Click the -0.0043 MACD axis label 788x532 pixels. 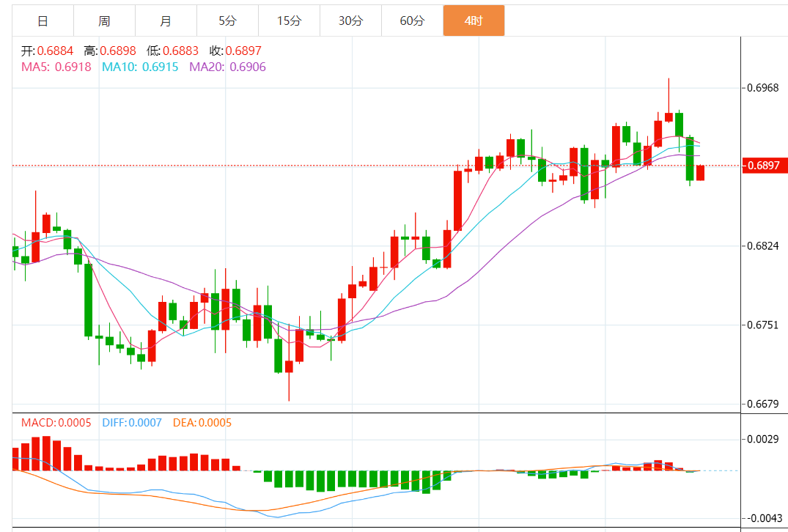[763, 518]
